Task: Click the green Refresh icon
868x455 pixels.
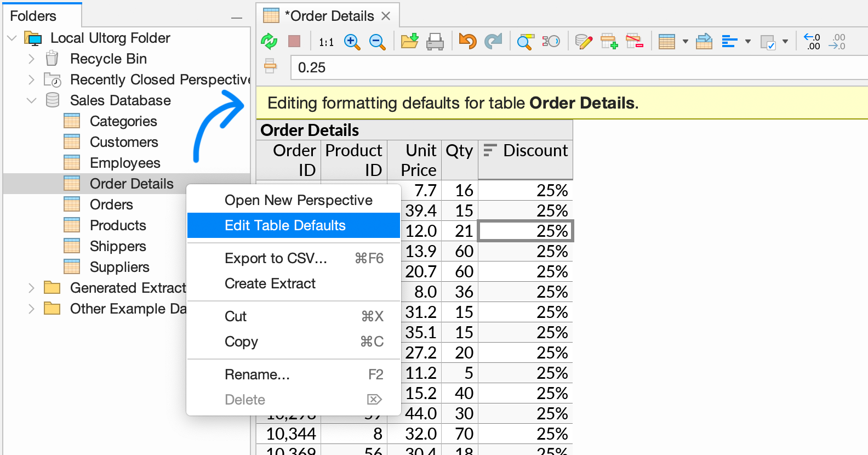Action: click(269, 41)
